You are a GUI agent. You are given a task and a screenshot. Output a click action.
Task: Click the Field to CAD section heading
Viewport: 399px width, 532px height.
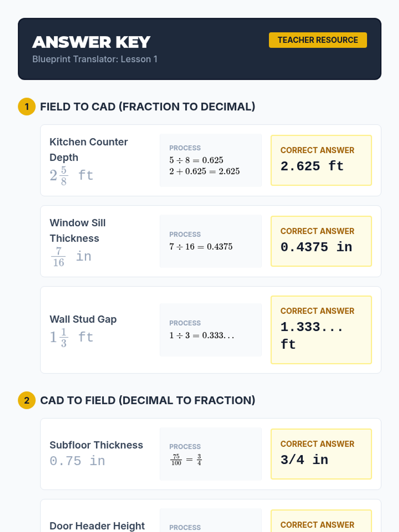pos(148,107)
